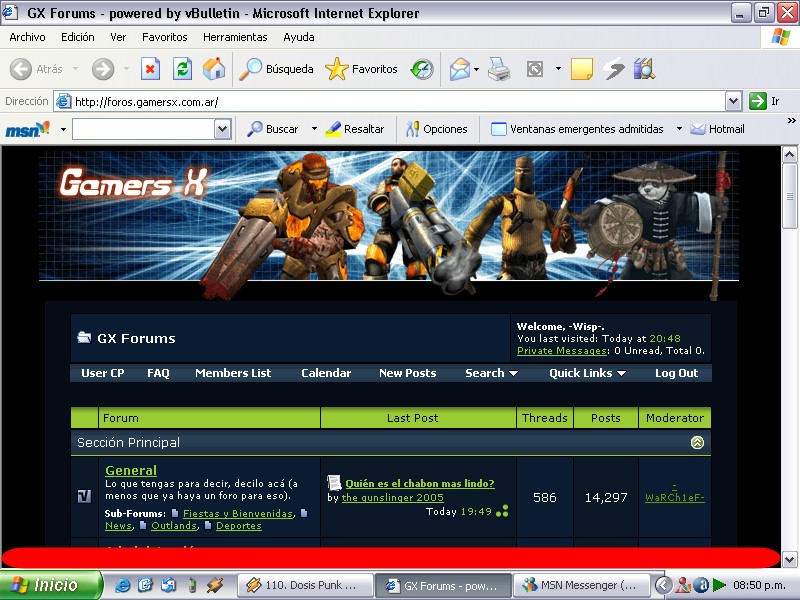
Task: Print the page with the printer icon
Action: coord(498,69)
